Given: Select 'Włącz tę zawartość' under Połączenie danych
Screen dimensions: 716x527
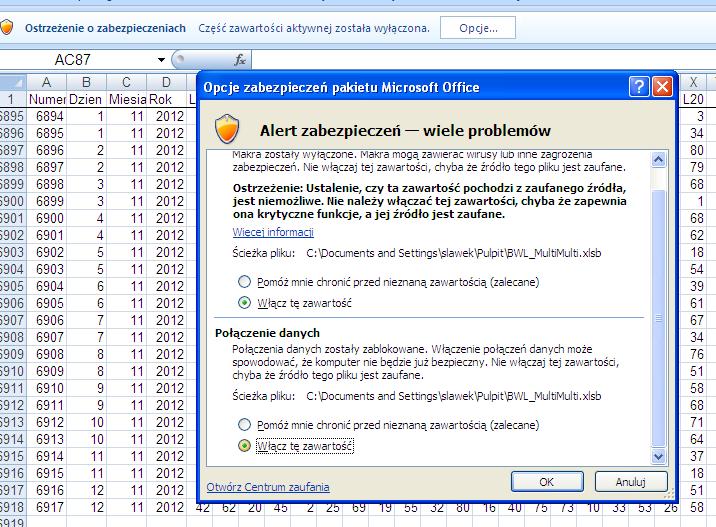Looking at the screenshot, I should point(244,445).
